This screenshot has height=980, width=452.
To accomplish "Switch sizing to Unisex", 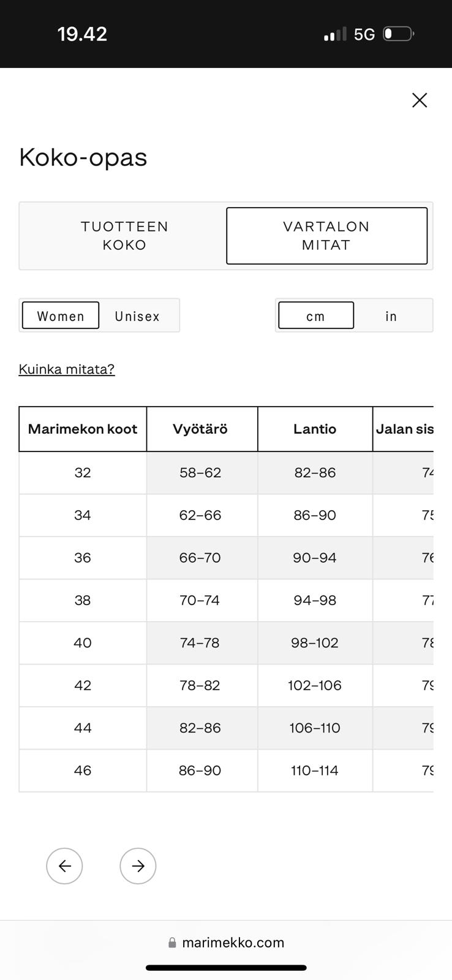I will [x=138, y=315].
